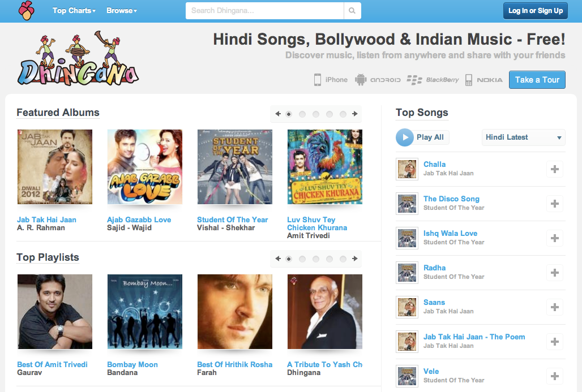This screenshot has width=582, height=392.
Task: Select last page dot in Featured Albums
Action: (343, 114)
